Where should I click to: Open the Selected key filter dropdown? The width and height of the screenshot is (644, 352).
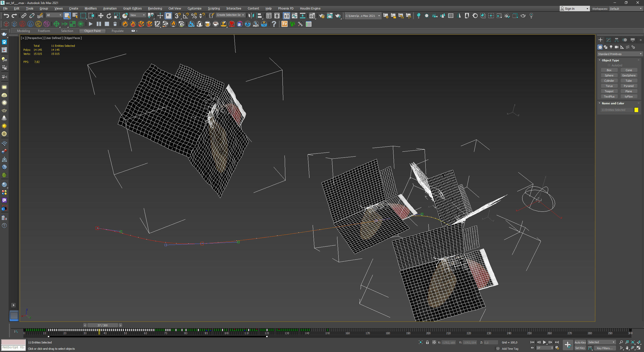(x=601, y=342)
